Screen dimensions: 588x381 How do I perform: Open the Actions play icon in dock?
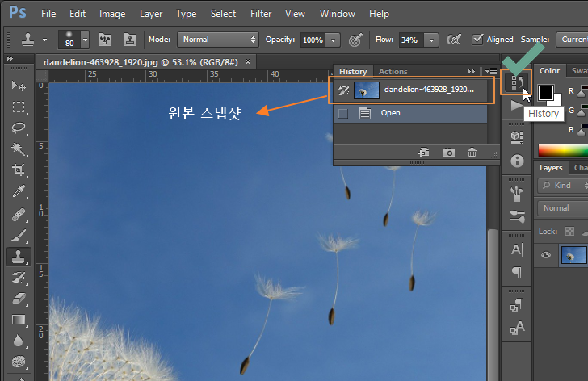point(516,106)
